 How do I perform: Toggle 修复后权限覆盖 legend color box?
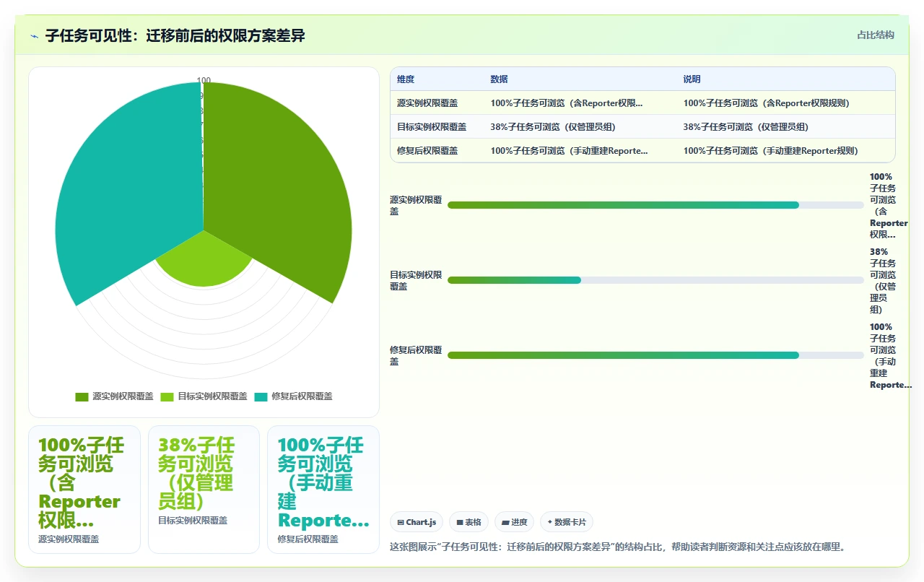[261, 396]
